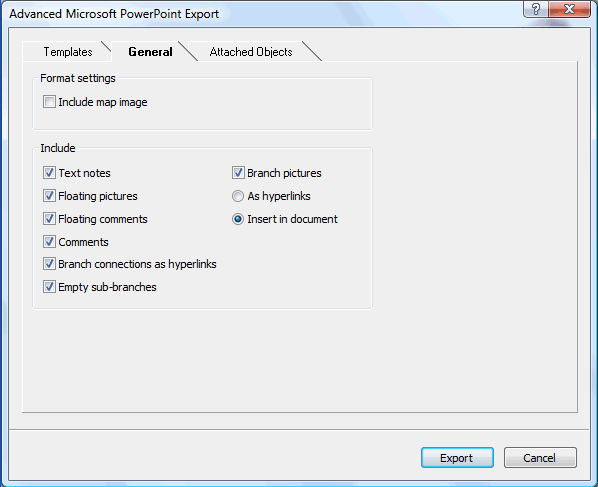Select the General tab
The image size is (598, 487).
(x=150, y=51)
